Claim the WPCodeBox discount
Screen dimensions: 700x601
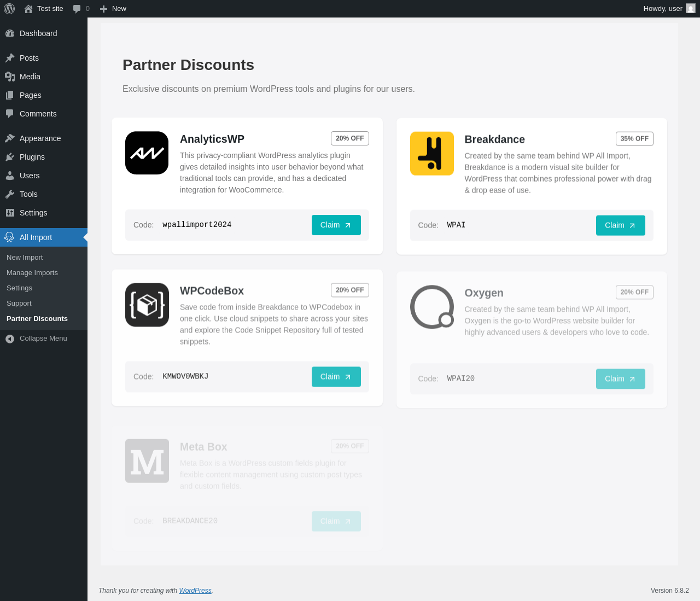click(336, 377)
